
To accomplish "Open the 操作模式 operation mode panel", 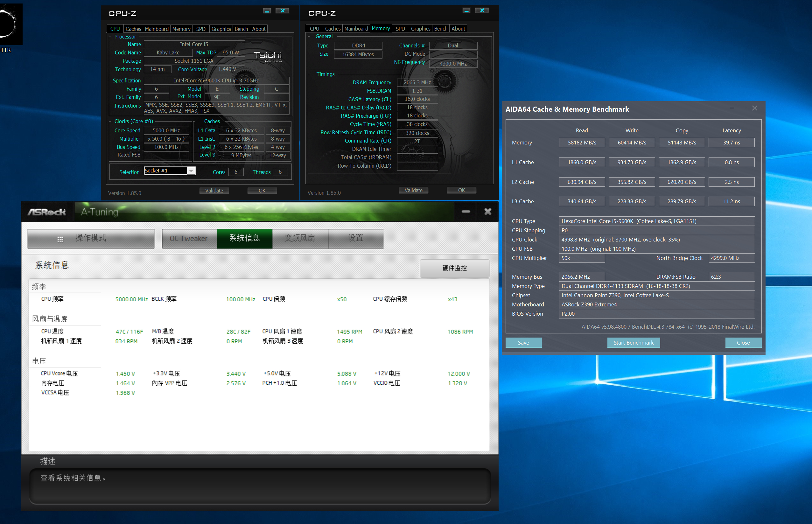I will point(91,239).
